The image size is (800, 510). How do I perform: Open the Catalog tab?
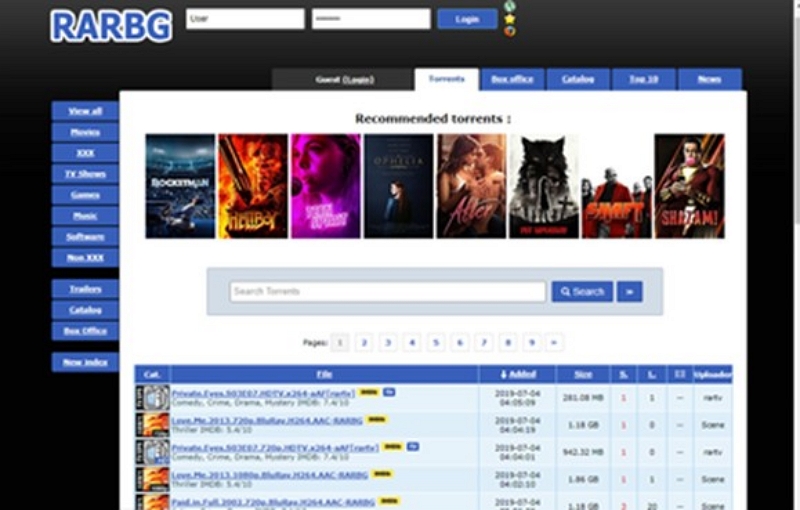[x=578, y=80]
